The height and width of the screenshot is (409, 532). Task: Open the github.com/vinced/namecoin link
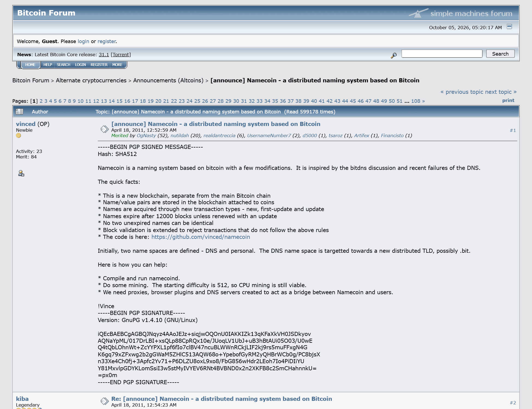point(201,237)
